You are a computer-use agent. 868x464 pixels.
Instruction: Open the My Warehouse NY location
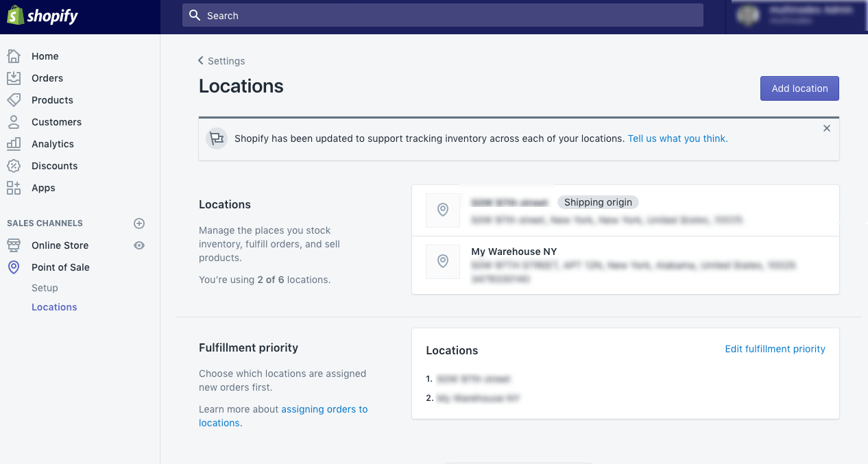point(514,251)
